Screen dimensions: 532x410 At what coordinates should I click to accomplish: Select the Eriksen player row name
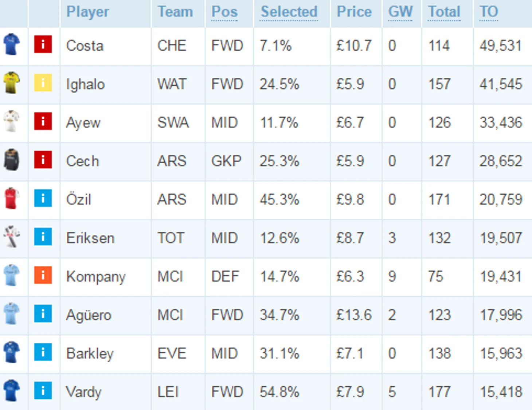pyautogui.click(x=90, y=238)
